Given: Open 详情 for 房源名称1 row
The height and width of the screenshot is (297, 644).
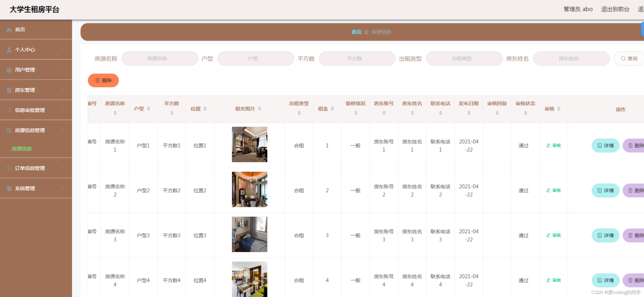Looking at the screenshot, I should tap(605, 146).
